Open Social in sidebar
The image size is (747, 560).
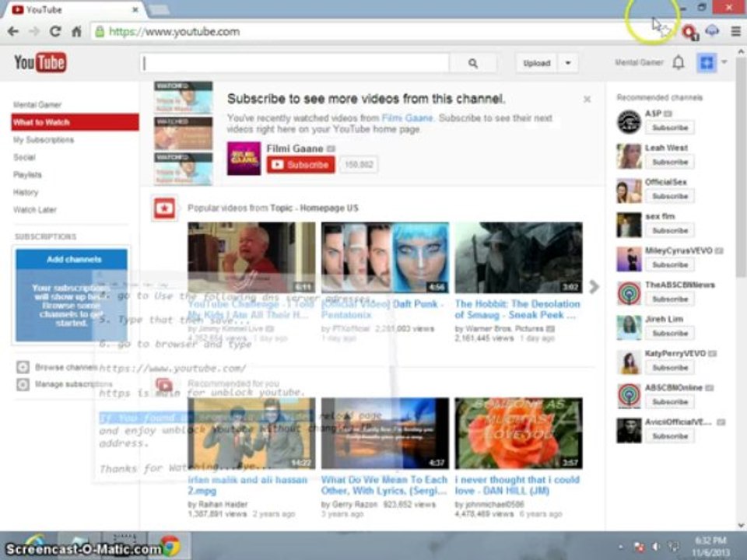[x=24, y=157]
